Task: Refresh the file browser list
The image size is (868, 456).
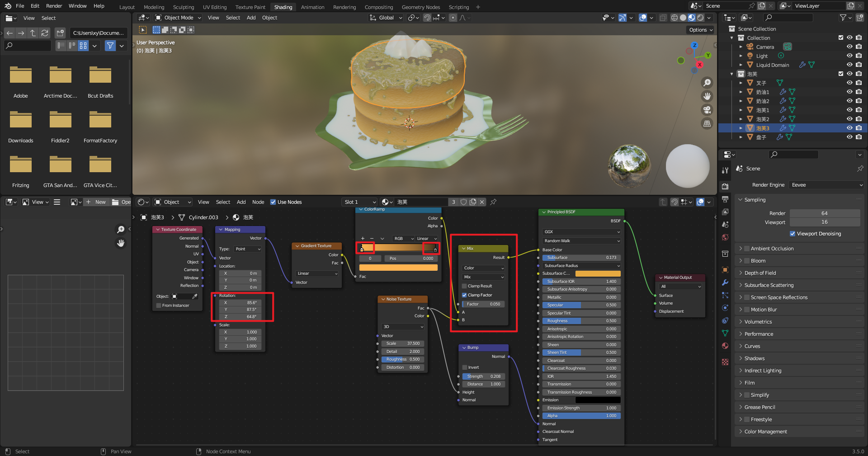Action: 45,33
